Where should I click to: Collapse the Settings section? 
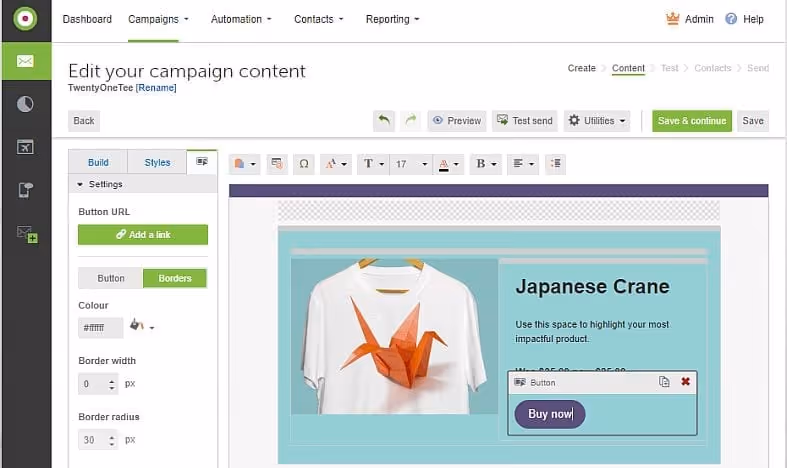[x=143, y=184]
